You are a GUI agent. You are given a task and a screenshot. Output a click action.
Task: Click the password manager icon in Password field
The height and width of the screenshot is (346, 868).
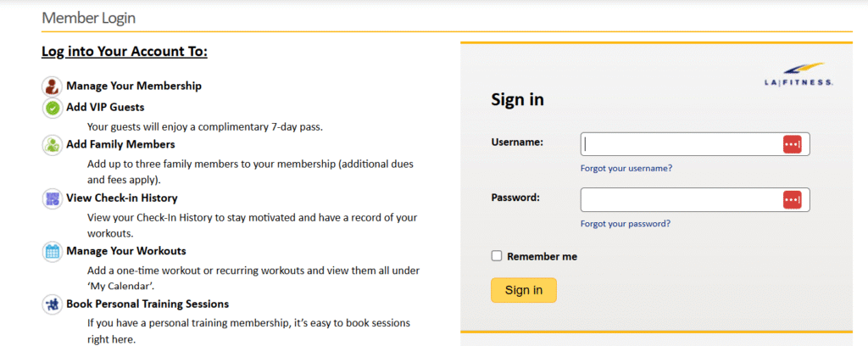792,199
